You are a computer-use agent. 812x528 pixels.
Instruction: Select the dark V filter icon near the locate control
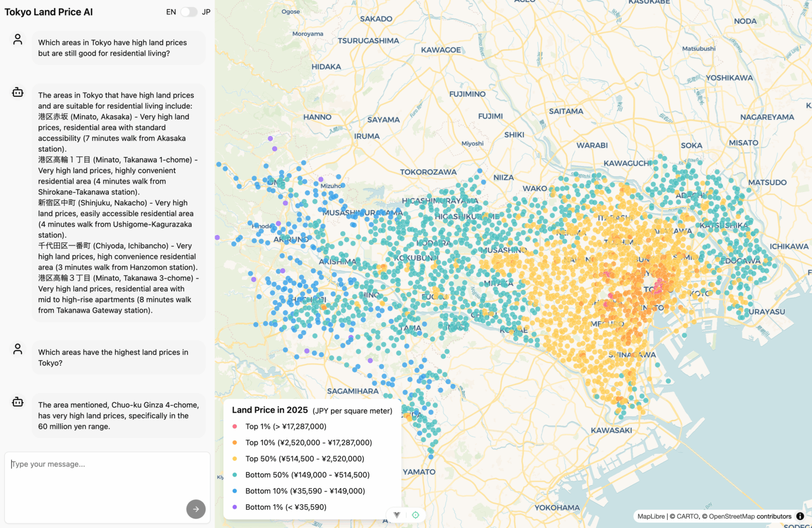(x=396, y=514)
